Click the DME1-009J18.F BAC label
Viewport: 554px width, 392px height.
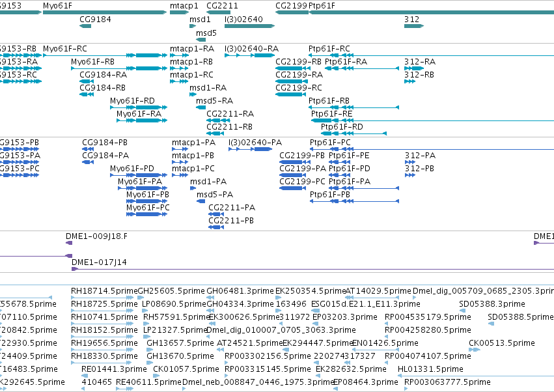(97, 236)
